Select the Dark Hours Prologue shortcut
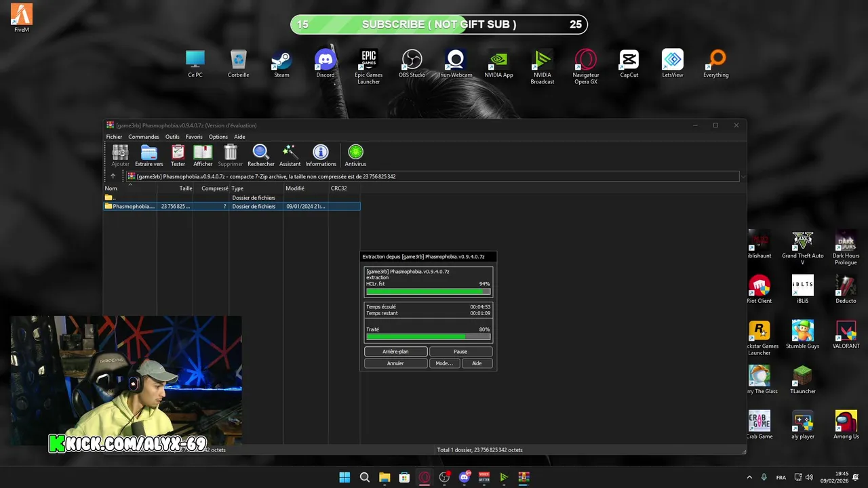This screenshot has height=488, width=868. tap(846, 248)
